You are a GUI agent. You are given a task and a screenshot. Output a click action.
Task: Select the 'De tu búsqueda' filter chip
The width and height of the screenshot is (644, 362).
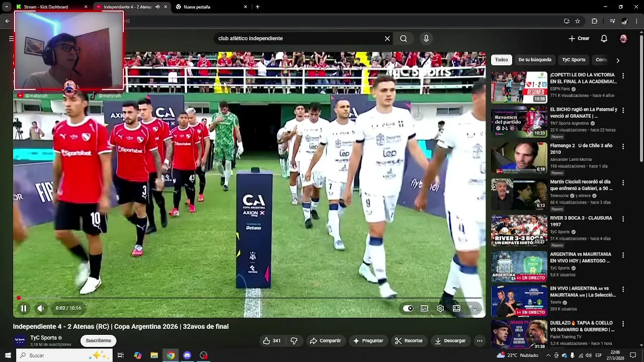coord(535,60)
